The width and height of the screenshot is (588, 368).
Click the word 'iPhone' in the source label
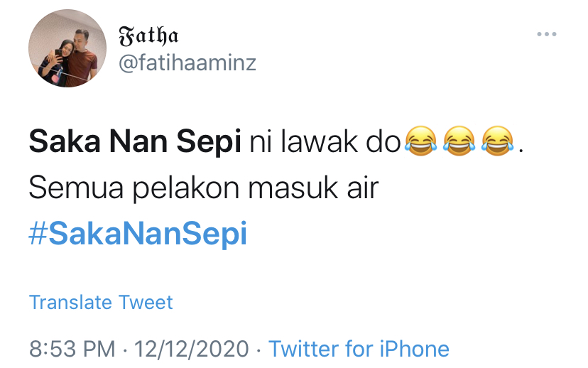[415, 349]
